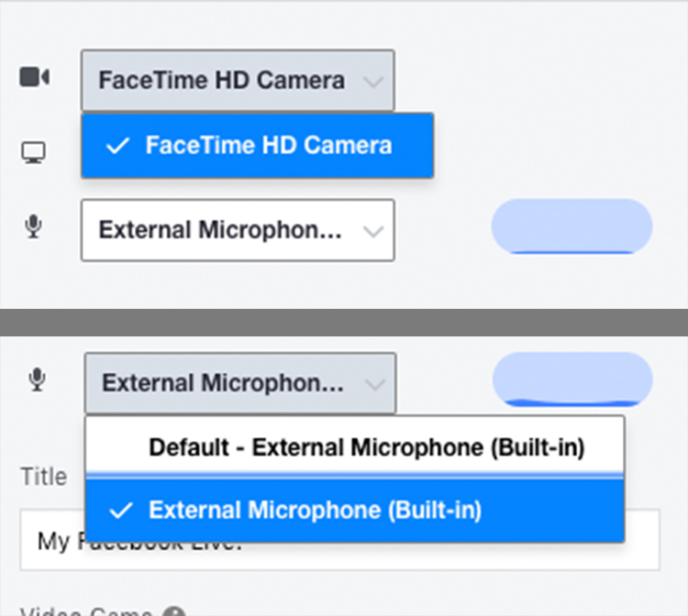Click the chevron on the lower microphone selector
Screen dimensions: 688x616
point(374,384)
